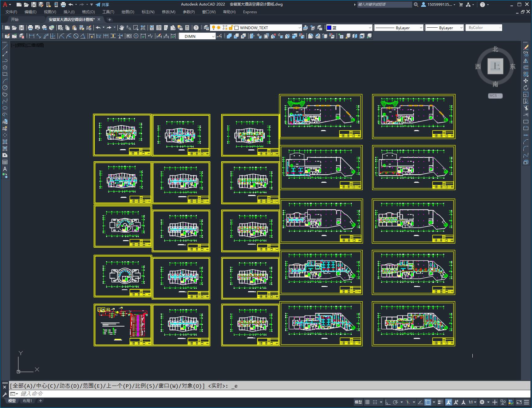Open the Layer Properties manager icon
This screenshot has width=532, height=408.
206,28
